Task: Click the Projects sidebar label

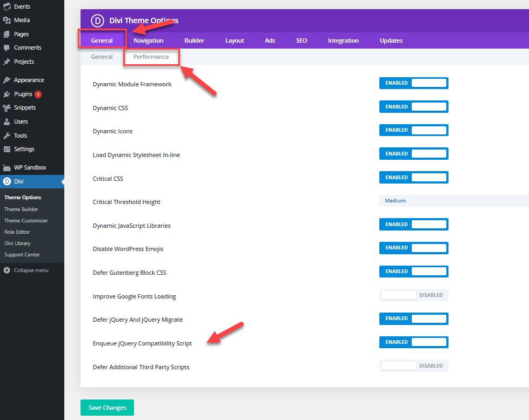Action: click(24, 62)
